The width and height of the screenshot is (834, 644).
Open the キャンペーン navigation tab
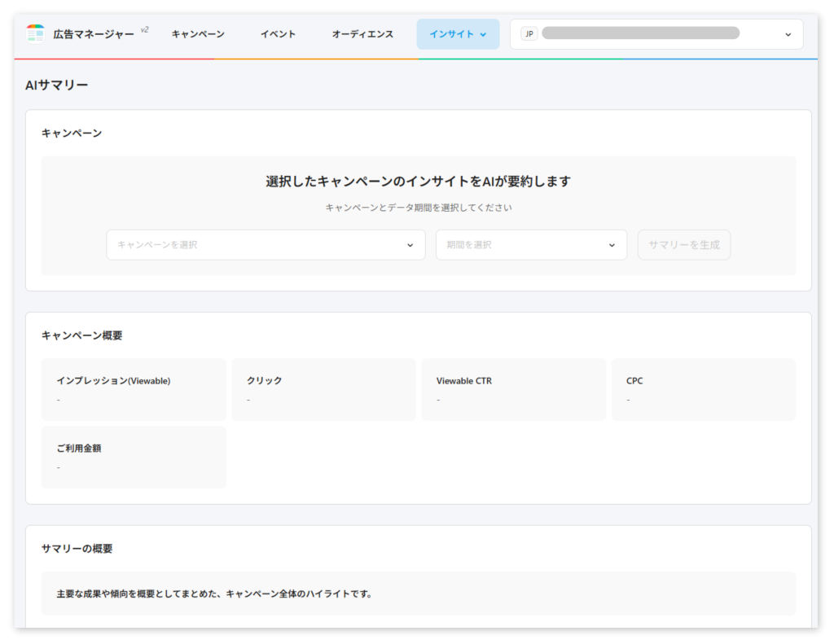[198, 34]
